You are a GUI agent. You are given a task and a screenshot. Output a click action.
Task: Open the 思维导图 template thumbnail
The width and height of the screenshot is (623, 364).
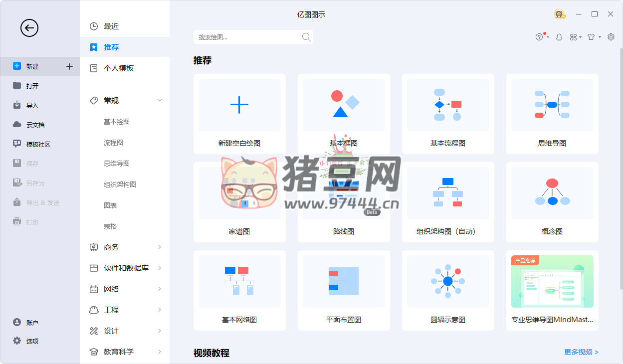(x=552, y=105)
